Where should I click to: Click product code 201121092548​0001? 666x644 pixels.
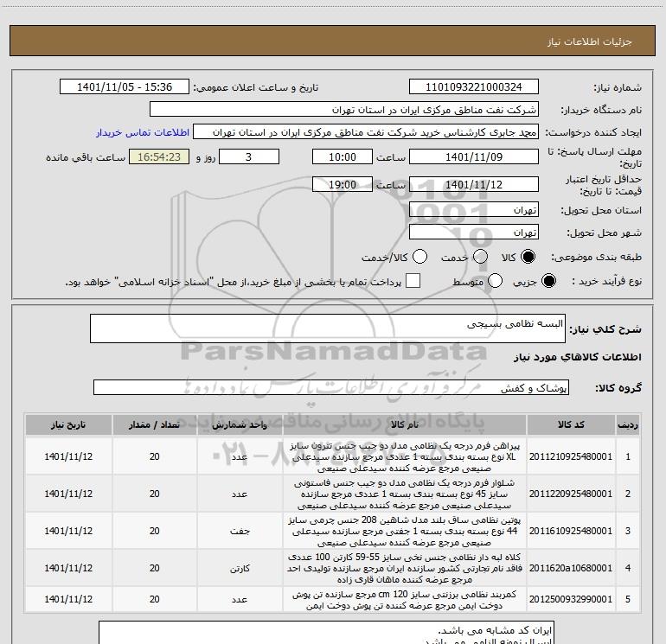tap(571, 456)
